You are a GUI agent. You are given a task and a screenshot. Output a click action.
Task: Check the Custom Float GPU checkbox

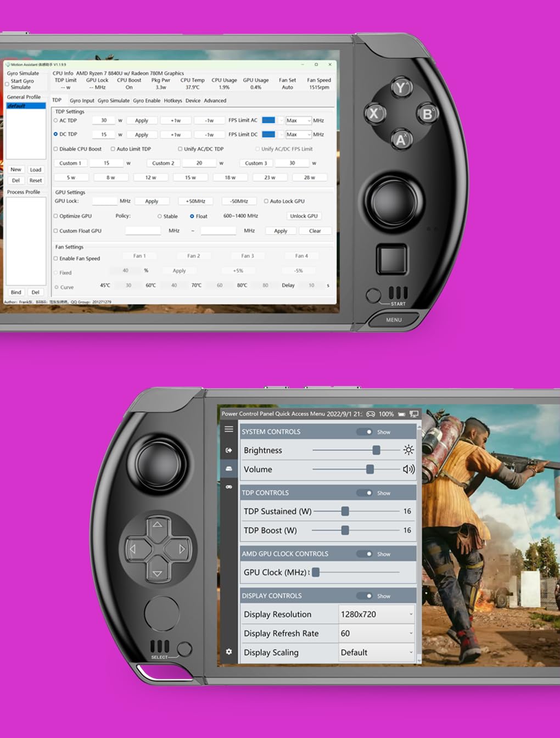tap(55, 231)
